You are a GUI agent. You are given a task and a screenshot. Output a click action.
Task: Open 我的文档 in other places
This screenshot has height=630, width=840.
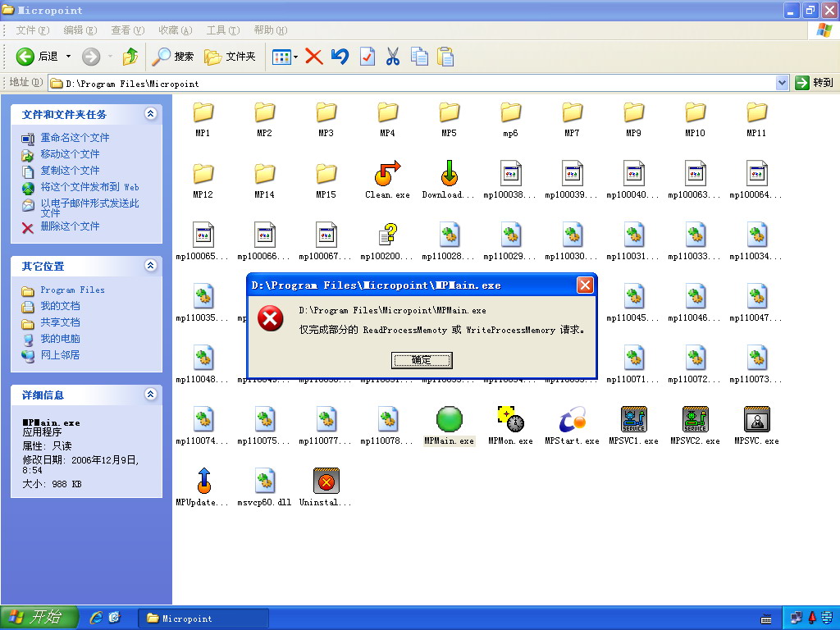(x=60, y=306)
